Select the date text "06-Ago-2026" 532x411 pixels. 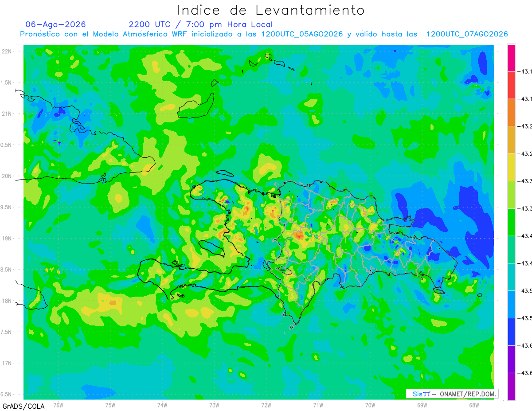[56, 24]
